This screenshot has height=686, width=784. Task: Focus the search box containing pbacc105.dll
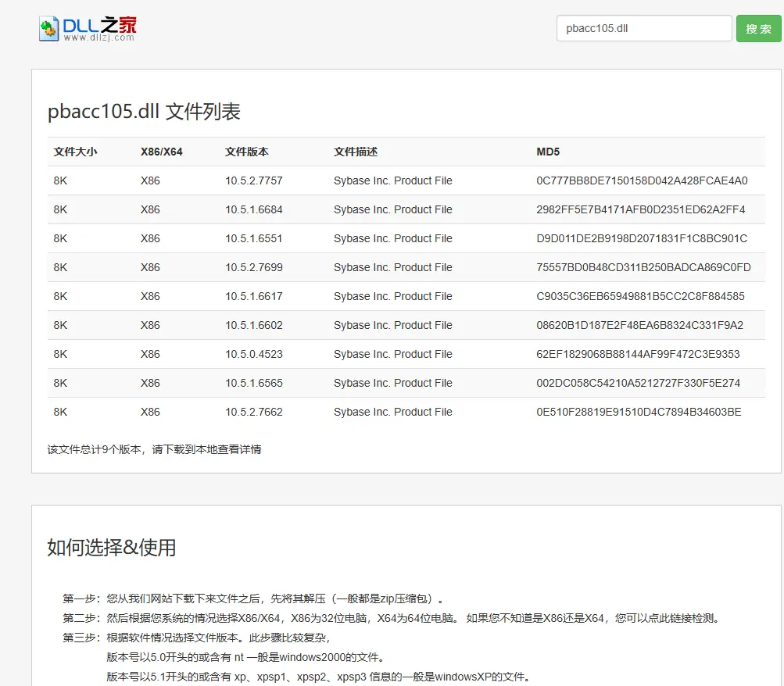[643, 29]
